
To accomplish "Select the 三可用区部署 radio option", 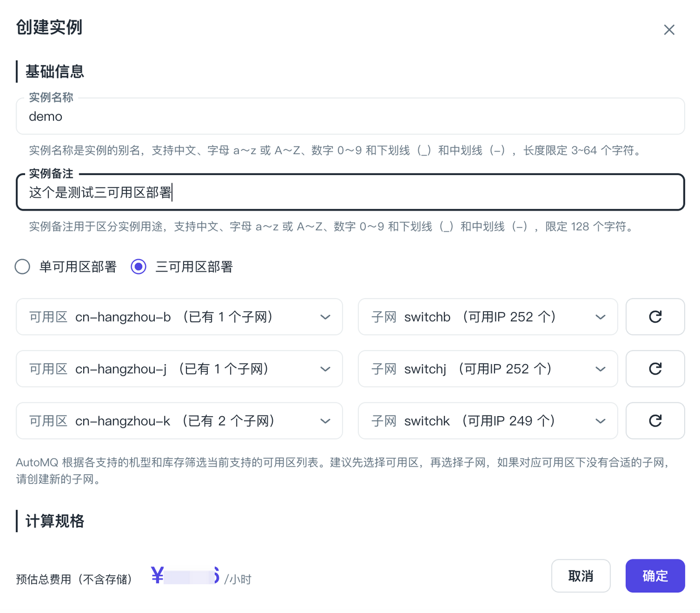I will (x=139, y=267).
